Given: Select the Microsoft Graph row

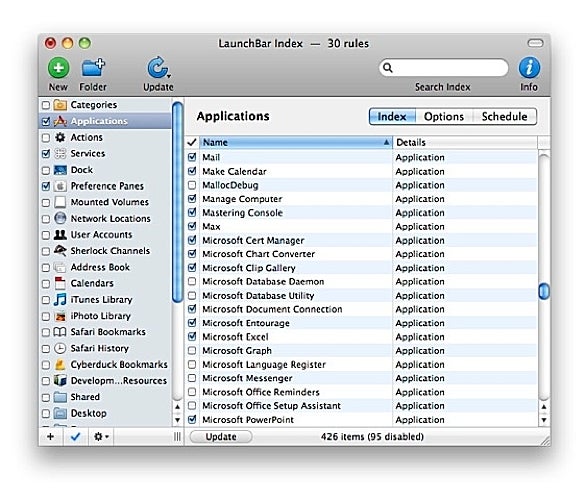Looking at the screenshot, I should coord(361,351).
